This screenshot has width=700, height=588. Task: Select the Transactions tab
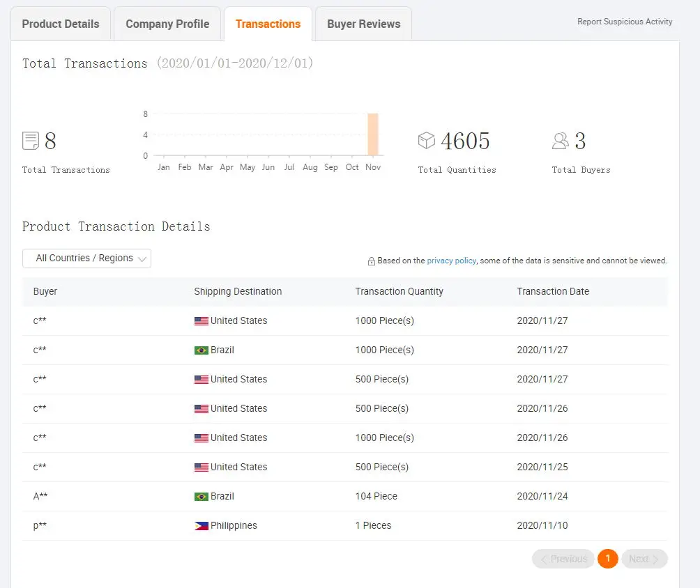click(x=268, y=24)
